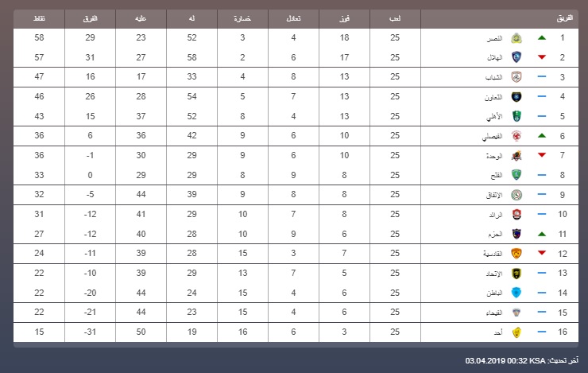The image size is (588, 373).
Task: Click the خسارة losses column header
Action: tap(242, 18)
